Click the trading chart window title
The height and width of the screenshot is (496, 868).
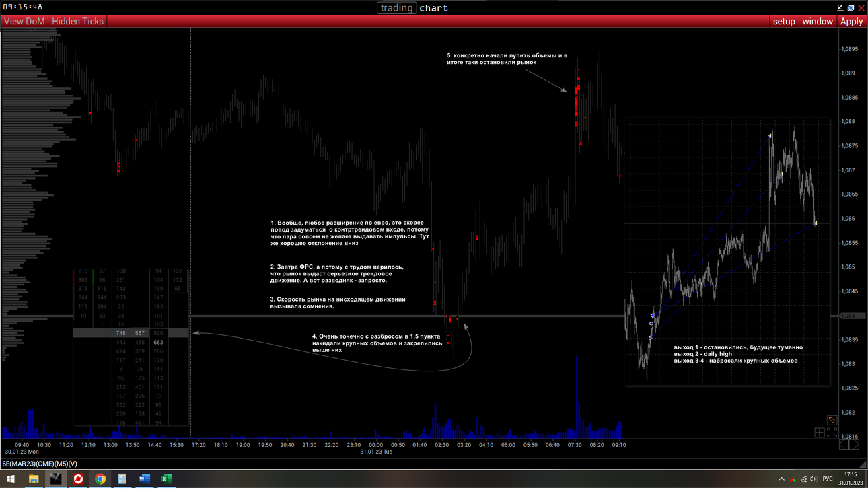412,8
